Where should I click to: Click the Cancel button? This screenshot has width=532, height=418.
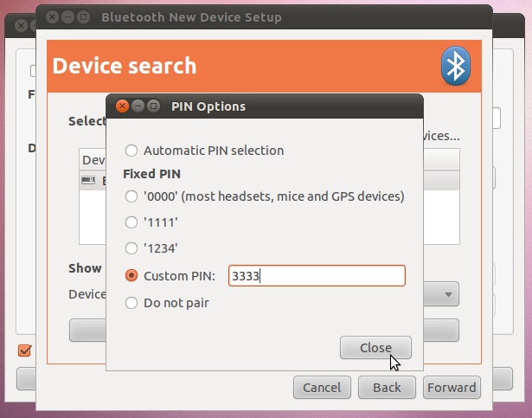(322, 387)
